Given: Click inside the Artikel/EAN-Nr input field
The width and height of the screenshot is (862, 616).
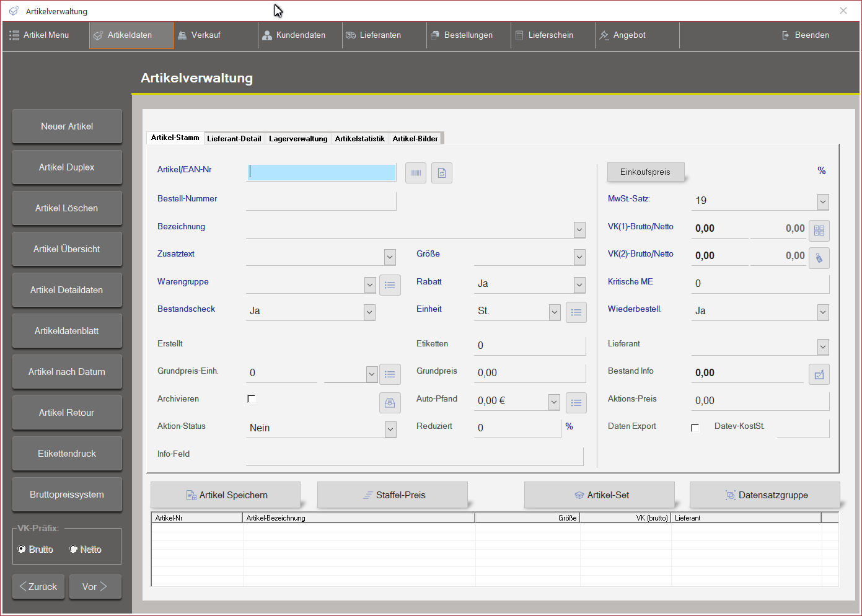Looking at the screenshot, I should coord(321,172).
